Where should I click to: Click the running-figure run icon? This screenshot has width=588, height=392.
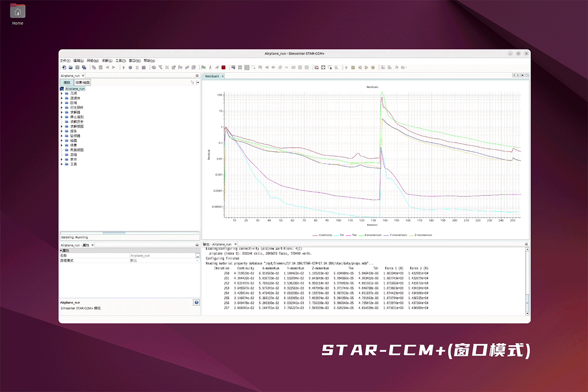216,67
